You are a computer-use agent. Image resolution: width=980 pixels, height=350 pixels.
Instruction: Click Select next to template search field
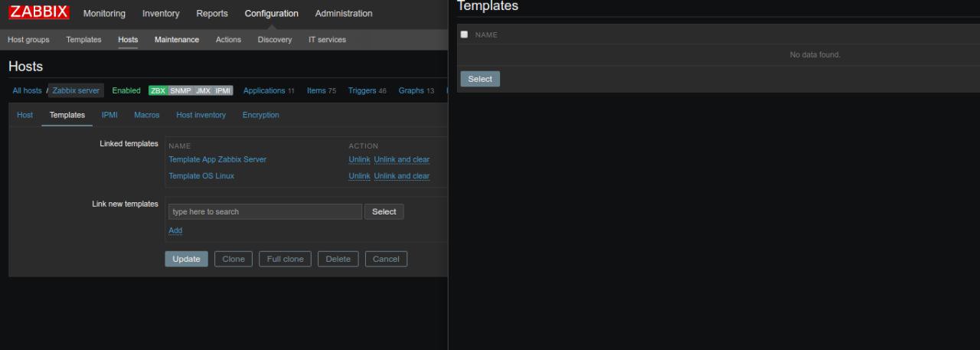click(x=384, y=211)
